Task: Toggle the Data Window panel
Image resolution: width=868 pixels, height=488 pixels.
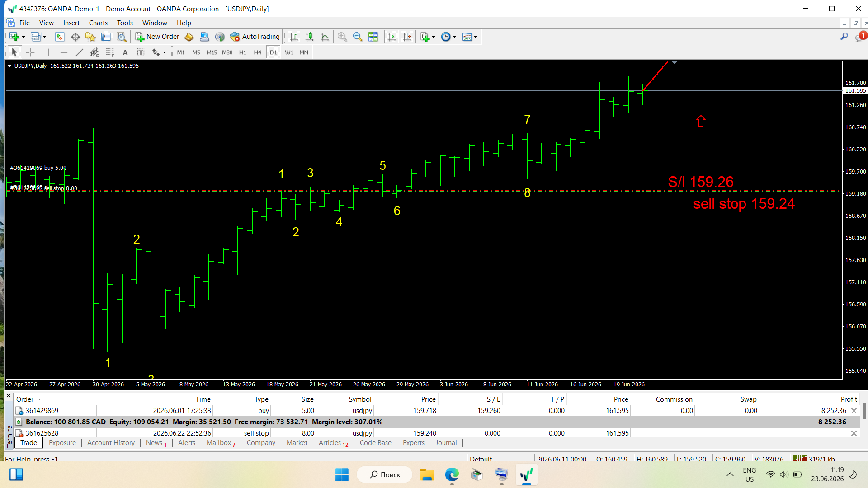Action: (75, 37)
